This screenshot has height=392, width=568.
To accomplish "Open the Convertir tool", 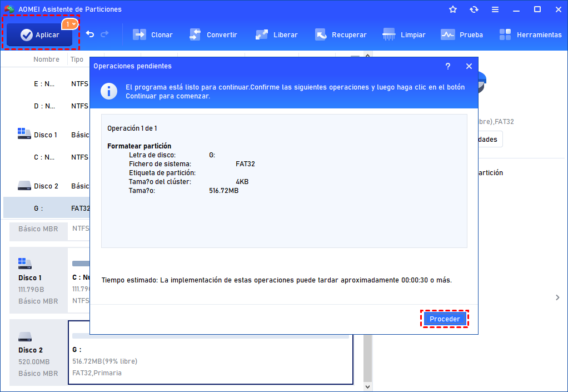I will tap(213, 34).
